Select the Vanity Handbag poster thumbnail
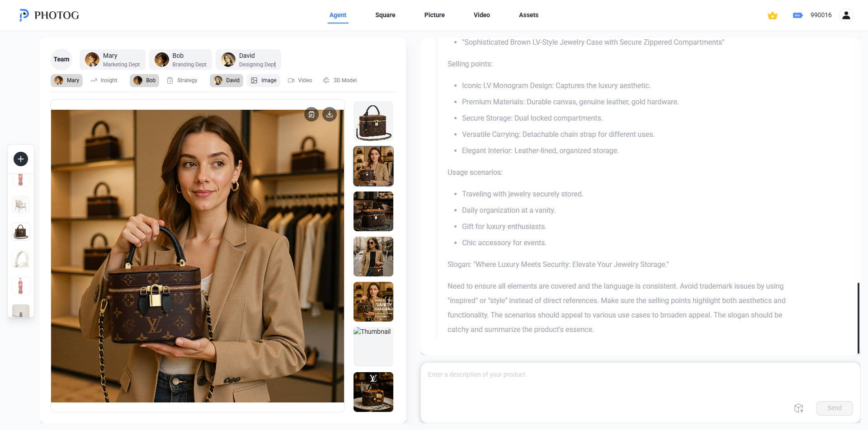868x430 pixels. (373, 302)
